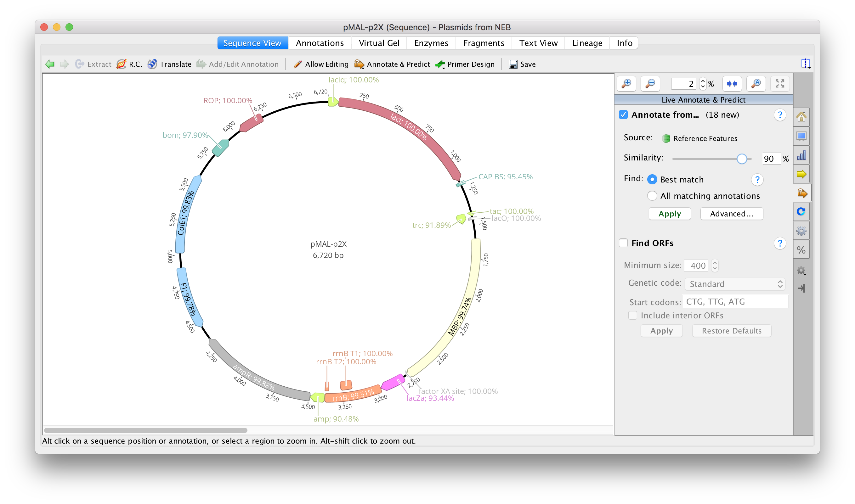Uncheck the Annotate from checkbox

[x=623, y=115]
